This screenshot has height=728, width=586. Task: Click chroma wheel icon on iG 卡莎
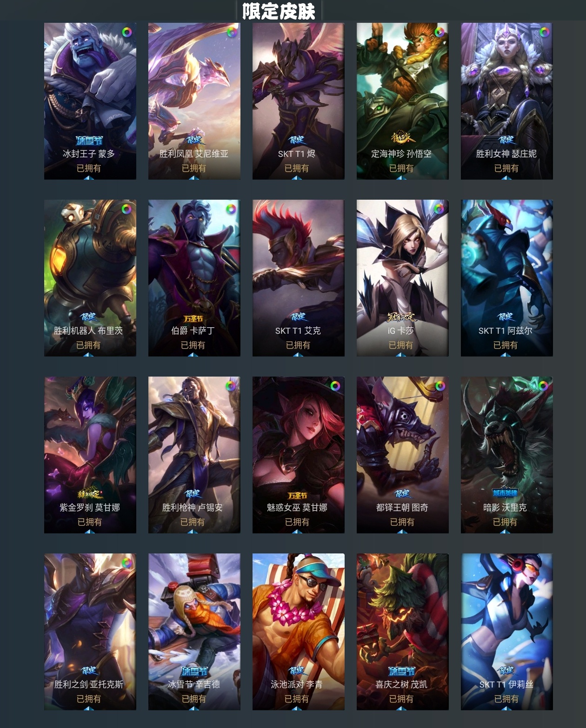(x=439, y=209)
